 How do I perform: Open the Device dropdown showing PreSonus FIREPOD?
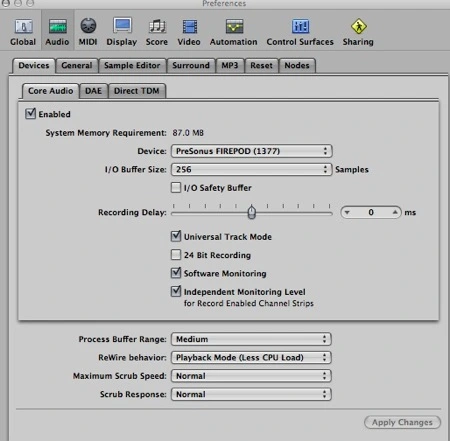point(251,151)
